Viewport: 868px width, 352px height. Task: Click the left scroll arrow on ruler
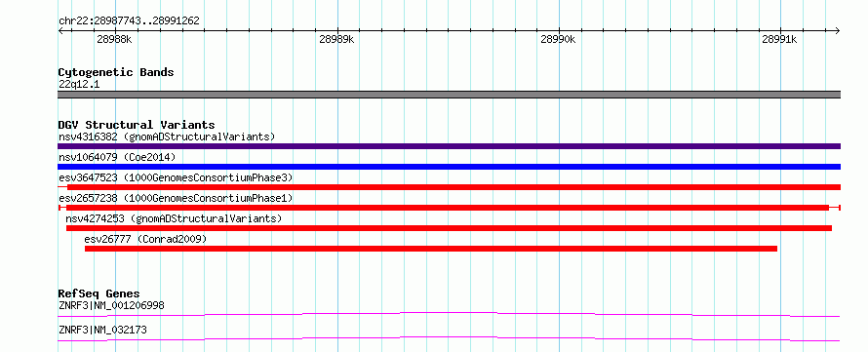point(60,30)
